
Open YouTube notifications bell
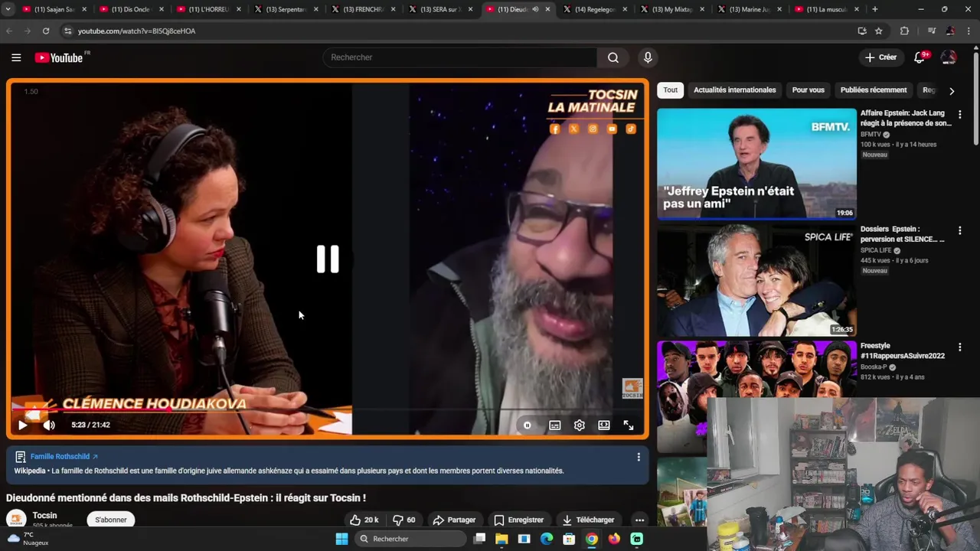[x=920, y=57]
